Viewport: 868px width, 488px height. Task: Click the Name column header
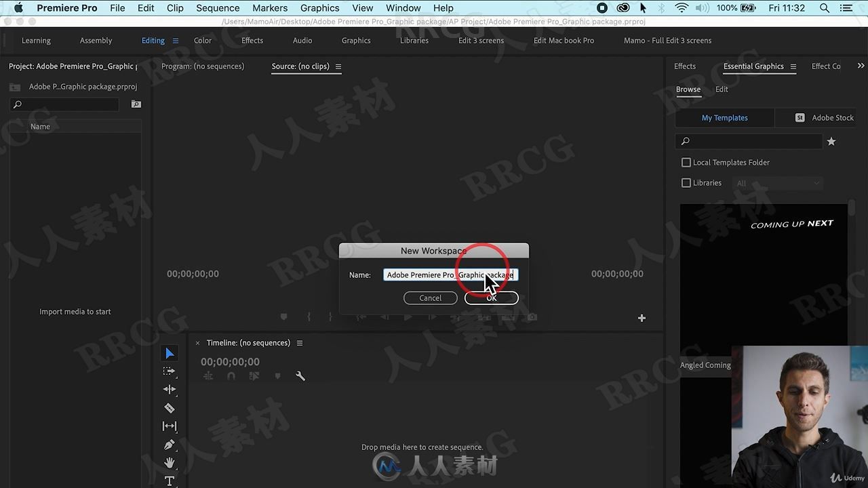(40, 127)
